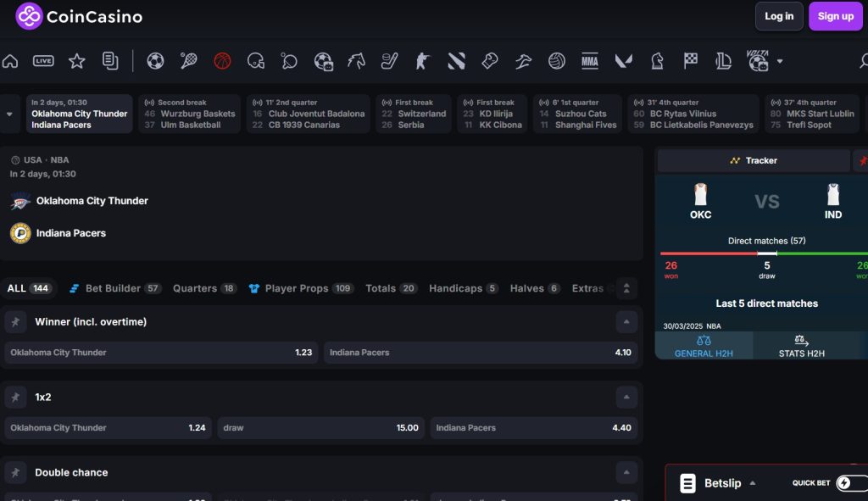
Task: Select the Counter-Strike soldier icon
Action: [x=423, y=61]
